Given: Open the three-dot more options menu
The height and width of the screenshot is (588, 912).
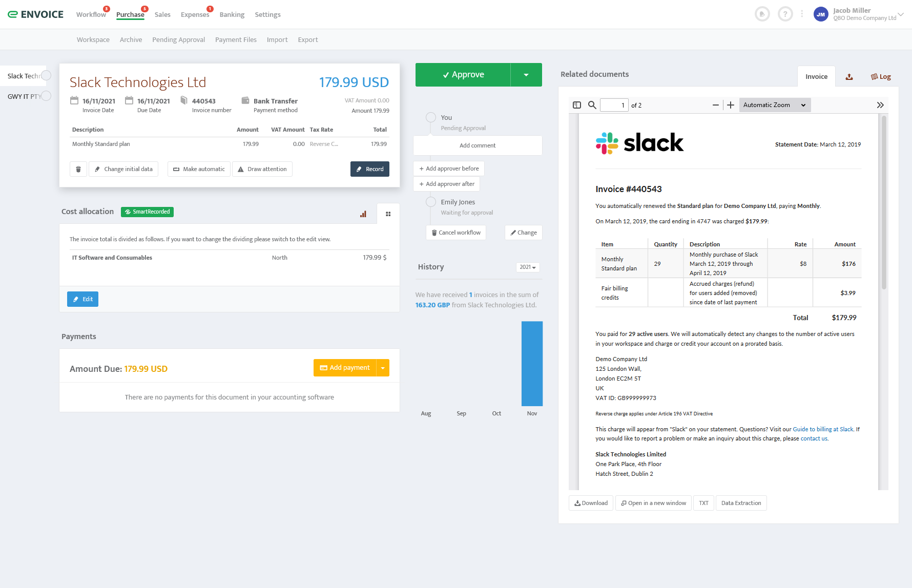Looking at the screenshot, I should [802, 14].
